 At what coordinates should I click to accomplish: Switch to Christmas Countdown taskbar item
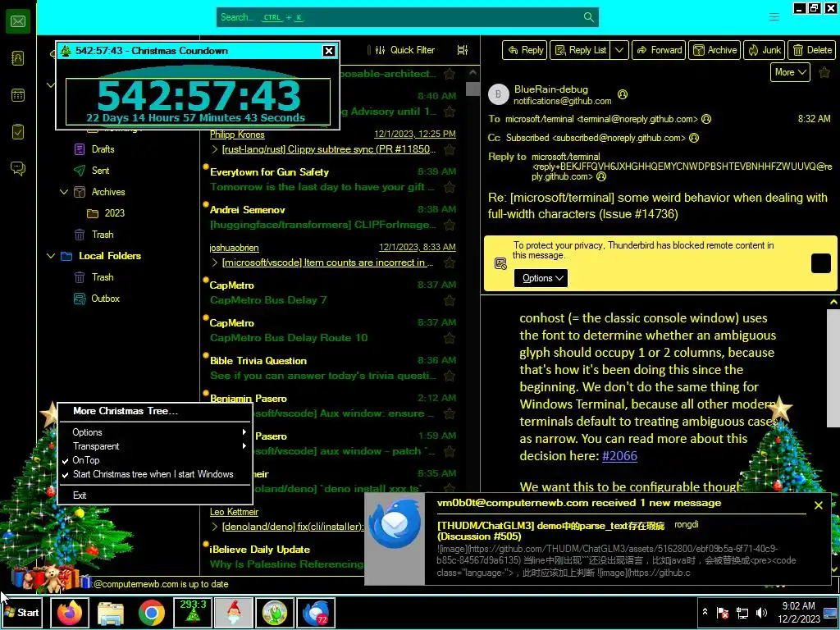click(193, 612)
